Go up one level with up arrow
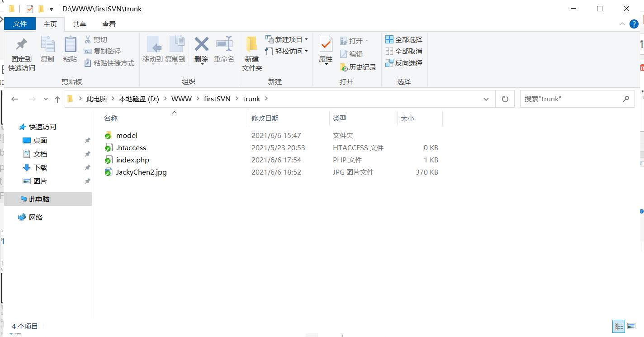This screenshot has height=337, width=644. [x=57, y=99]
